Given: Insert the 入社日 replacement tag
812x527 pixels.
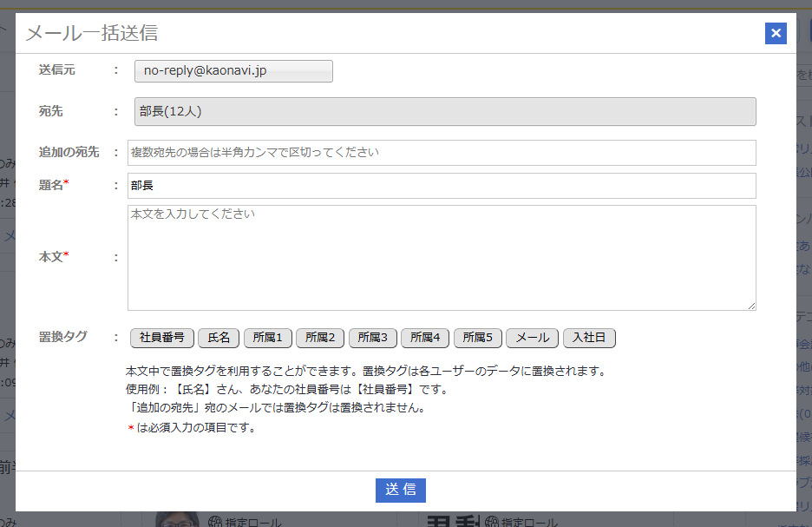Looking at the screenshot, I should 590,338.
